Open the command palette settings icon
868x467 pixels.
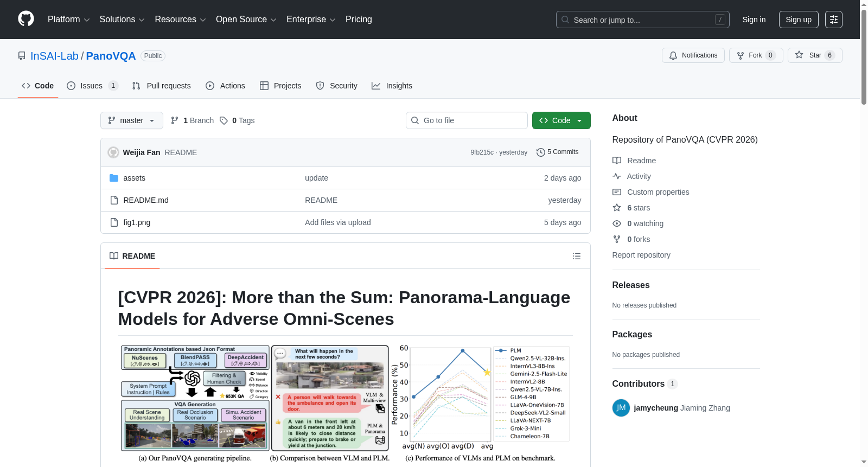click(x=833, y=20)
